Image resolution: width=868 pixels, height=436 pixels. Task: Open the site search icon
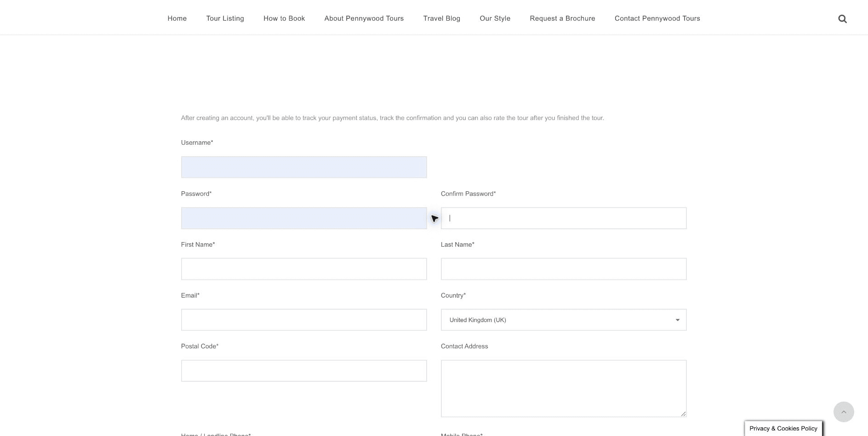pyautogui.click(x=842, y=19)
